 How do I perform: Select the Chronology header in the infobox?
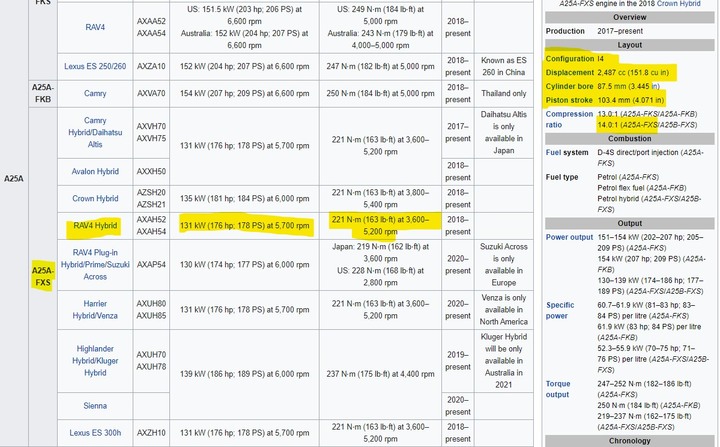[630, 441]
